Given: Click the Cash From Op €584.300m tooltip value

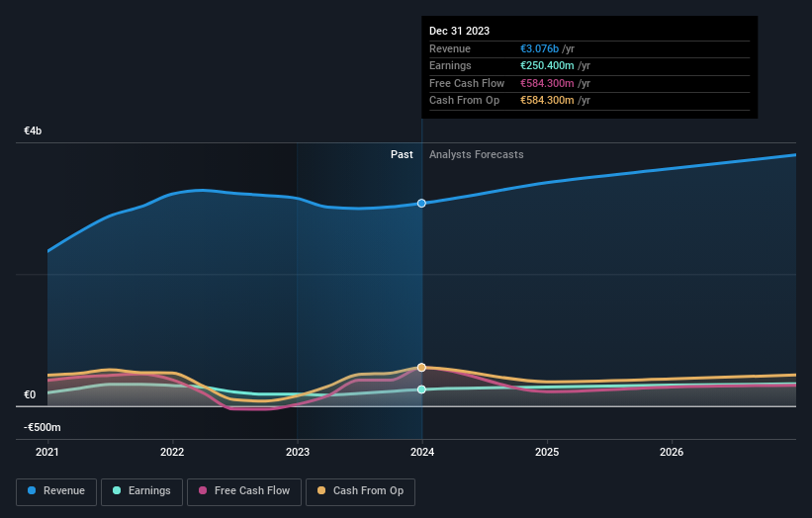Looking at the screenshot, I should [x=547, y=101].
